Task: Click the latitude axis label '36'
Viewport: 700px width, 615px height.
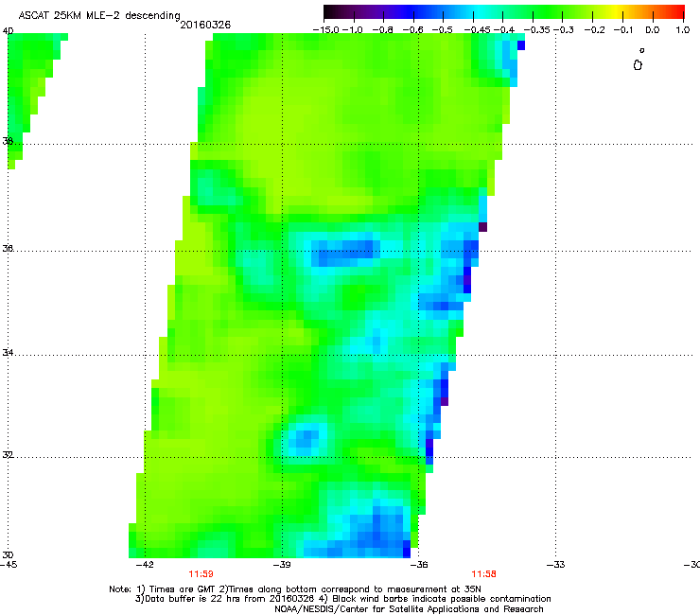Action: pyautogui.click(x=8, y=248)
